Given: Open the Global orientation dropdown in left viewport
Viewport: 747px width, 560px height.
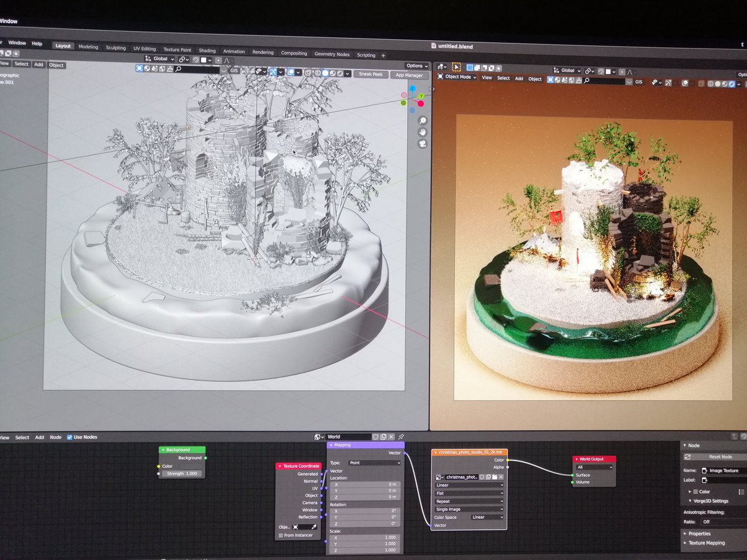Looking at the screenshot, I should tap(160, 59).
